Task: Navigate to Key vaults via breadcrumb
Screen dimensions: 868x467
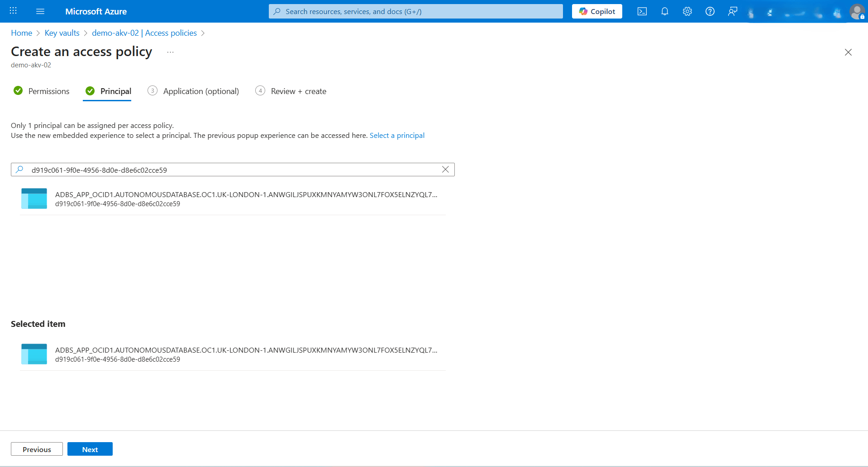Action: (62, 33)
